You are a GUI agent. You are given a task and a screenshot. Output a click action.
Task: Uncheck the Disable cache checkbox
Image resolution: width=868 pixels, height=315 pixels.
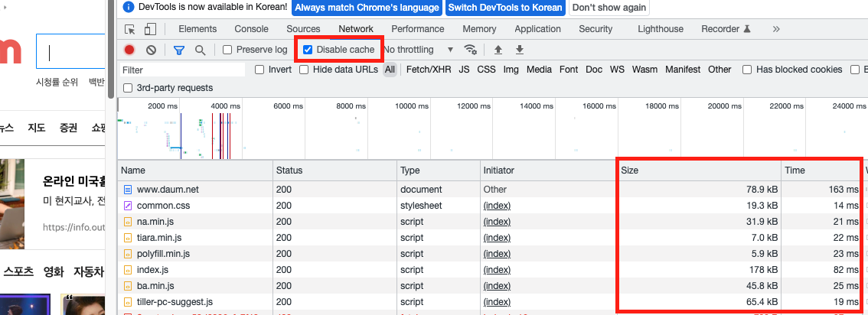[x=308, y=50]
